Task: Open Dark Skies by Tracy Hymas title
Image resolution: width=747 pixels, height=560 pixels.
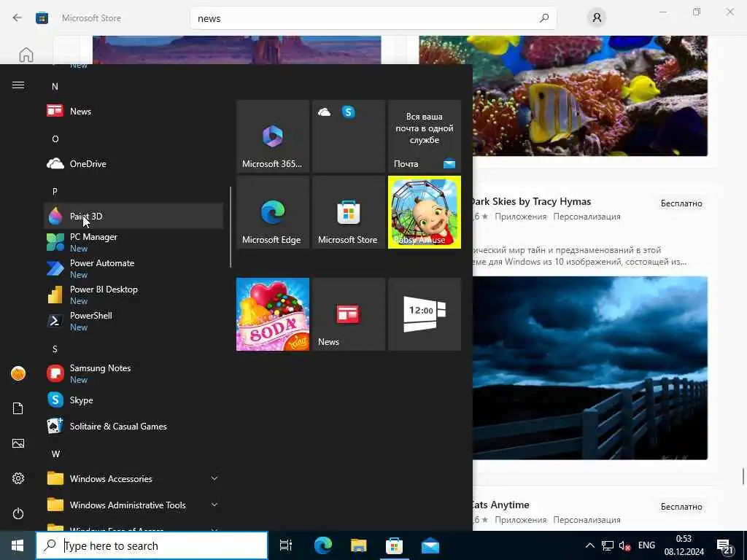Action: [x=530, y=201]
